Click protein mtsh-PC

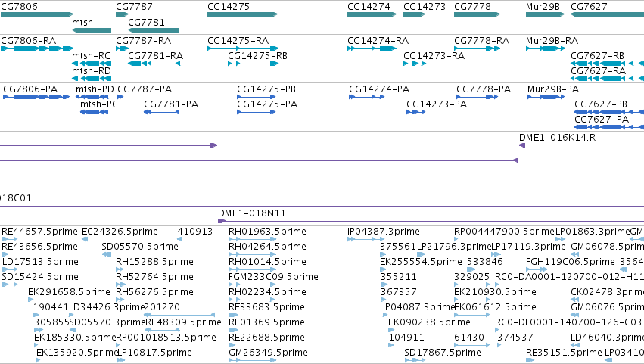tap(98, 104)
